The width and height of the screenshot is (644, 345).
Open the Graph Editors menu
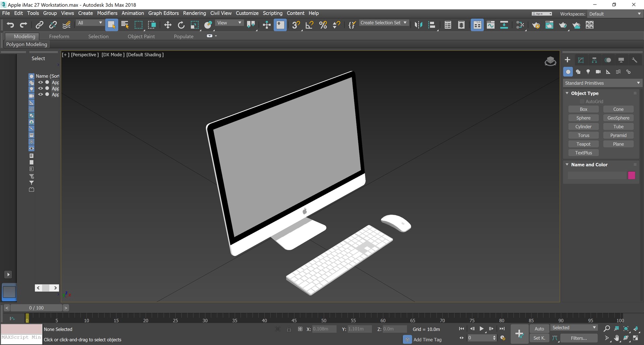(163, 13)
